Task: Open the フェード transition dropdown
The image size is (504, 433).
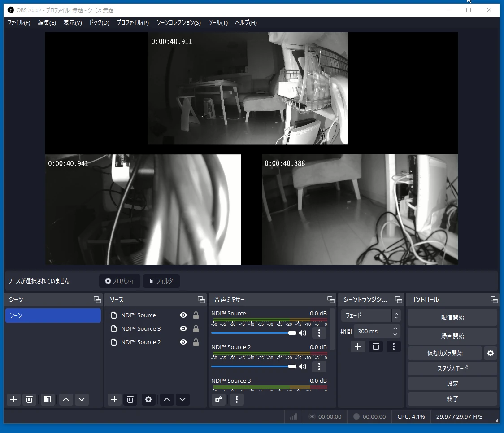Action: [370, 316]
